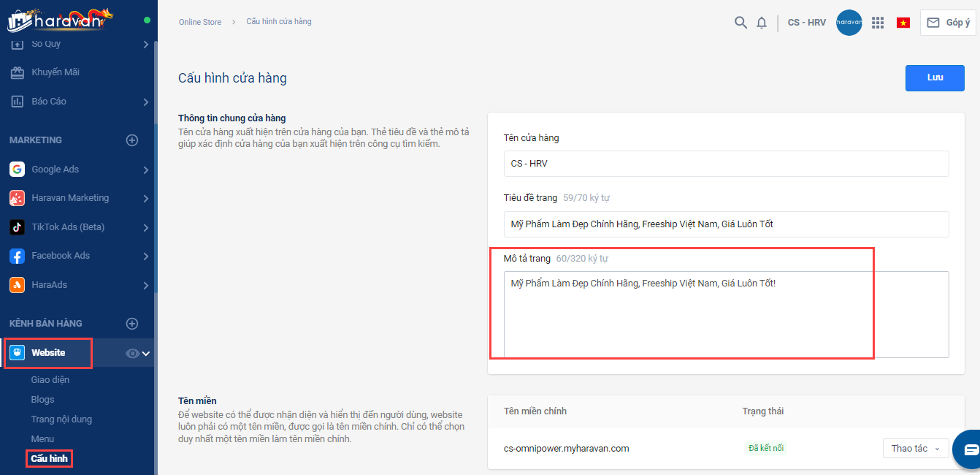Click the Sổ Quỹ sidebar icon
The width and height of the screenshot is (980, 475).
17,44
